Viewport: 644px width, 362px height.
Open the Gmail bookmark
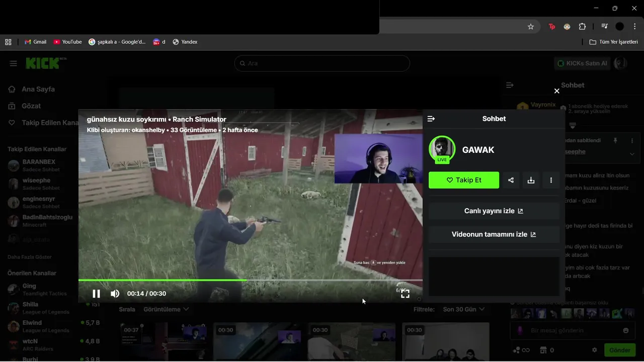[x=35, y=42]
